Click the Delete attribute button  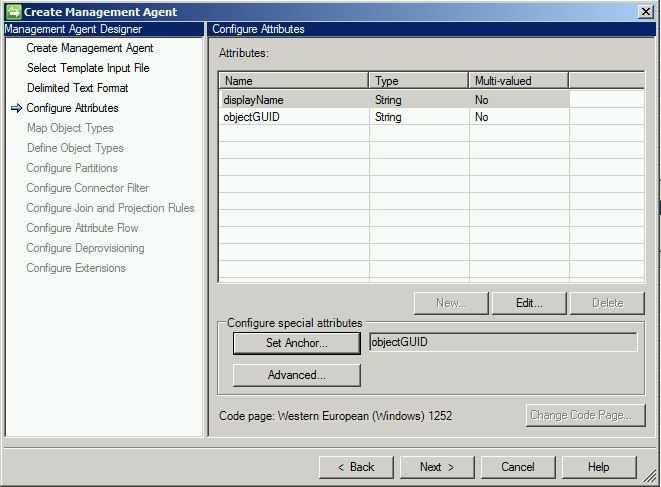click(x=607, y=303)
